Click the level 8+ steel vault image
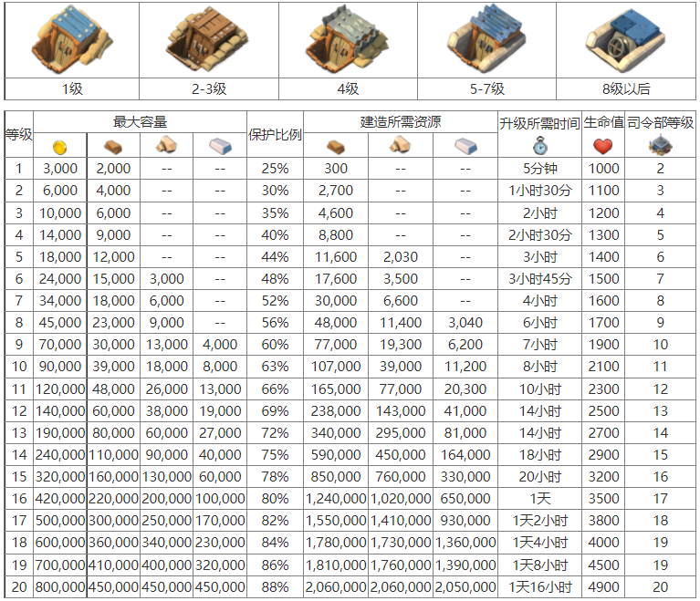Screen dimensions: 700x601 click(x=625, y=40)
